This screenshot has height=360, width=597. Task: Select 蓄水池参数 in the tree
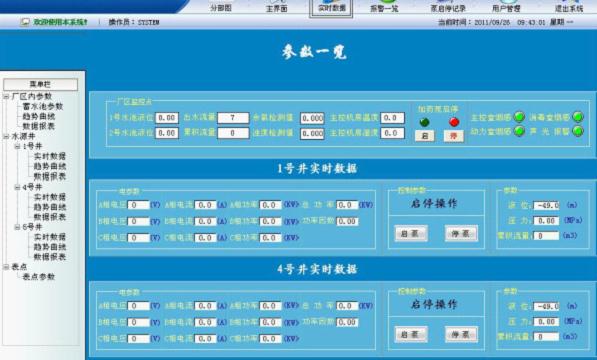(43, 107)
